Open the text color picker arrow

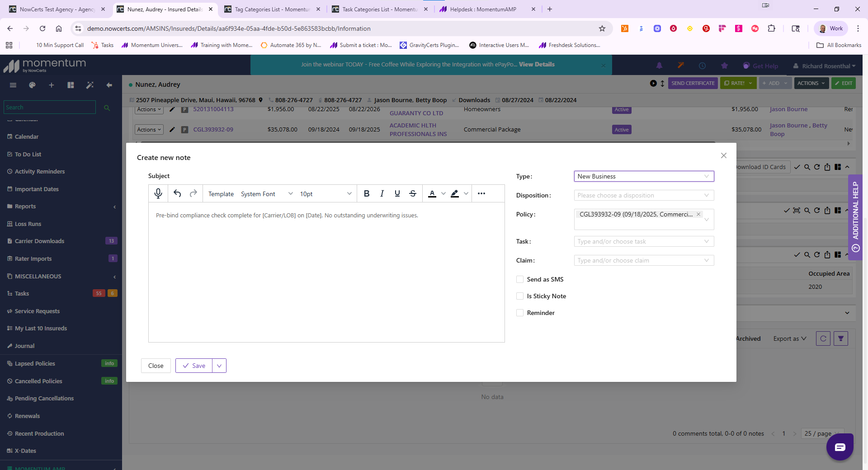point(443,193)
